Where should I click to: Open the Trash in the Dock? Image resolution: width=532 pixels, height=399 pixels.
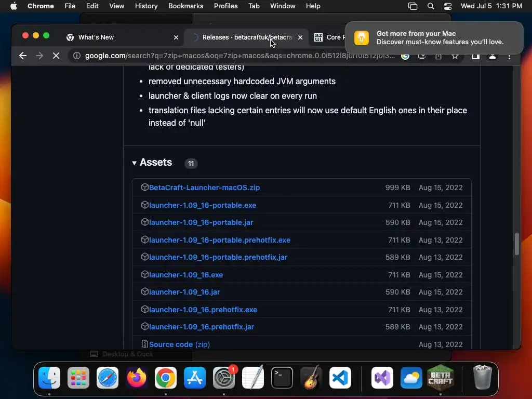point(482,377)
